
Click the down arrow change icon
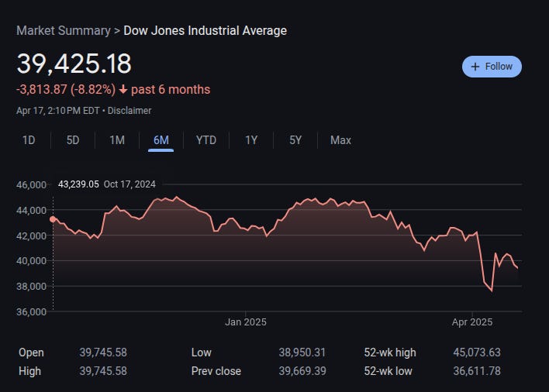[x=123, y=90]
